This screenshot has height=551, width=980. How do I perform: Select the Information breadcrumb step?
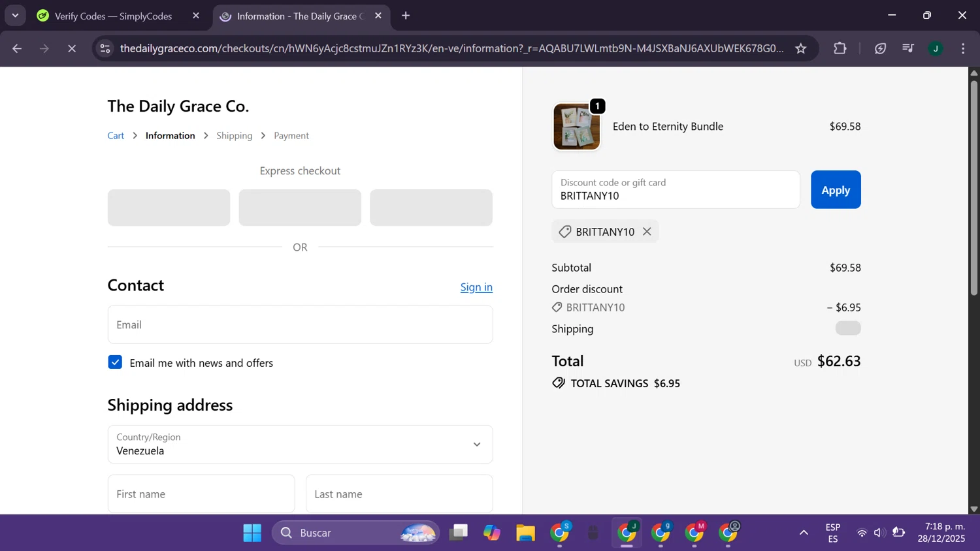170,136
